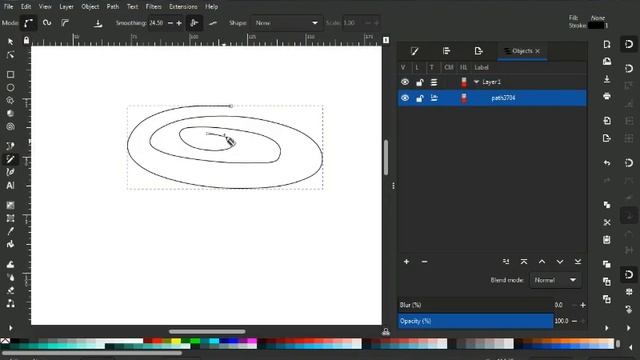Select the Connector tool
The height and width of the screenshot is (360, 640).
point(10,304)
